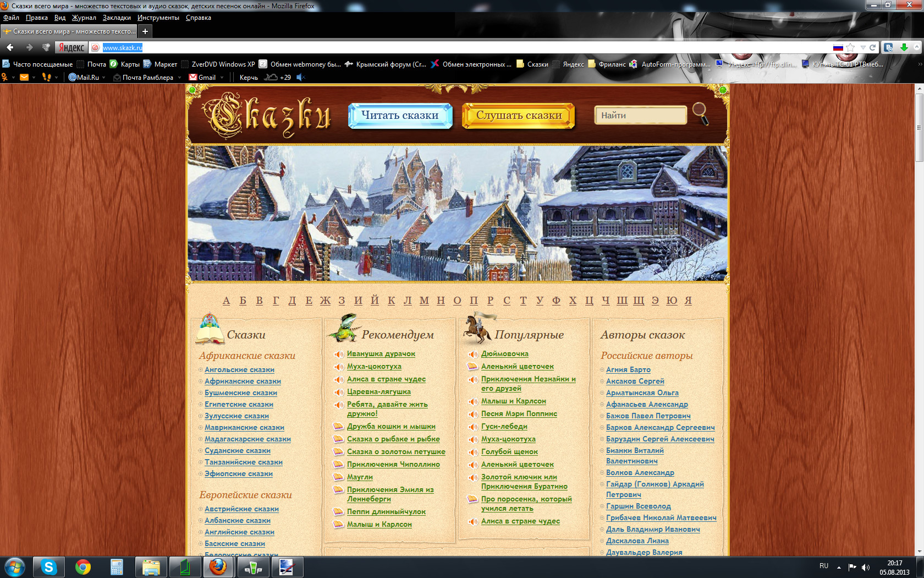Select the letter А in the alphabet

coord(226,301)
